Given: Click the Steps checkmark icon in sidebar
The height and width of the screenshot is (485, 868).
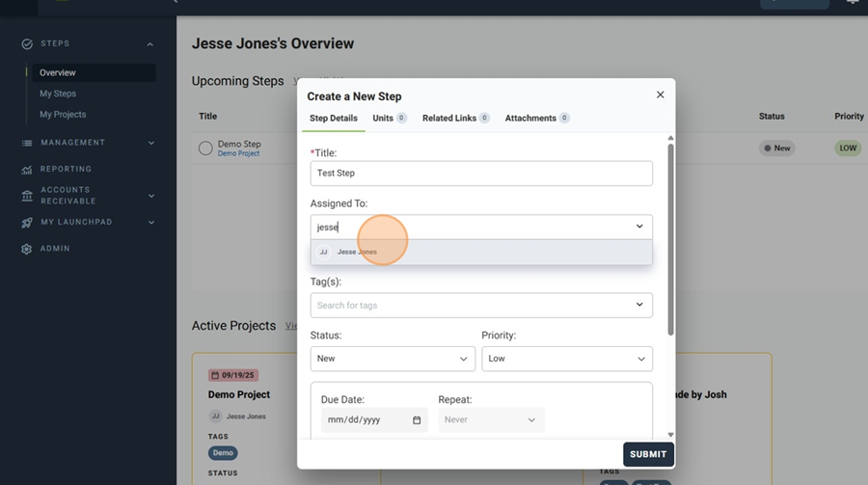Looking at the screenshot, I should pyautogui.click(x=27, y=43).
